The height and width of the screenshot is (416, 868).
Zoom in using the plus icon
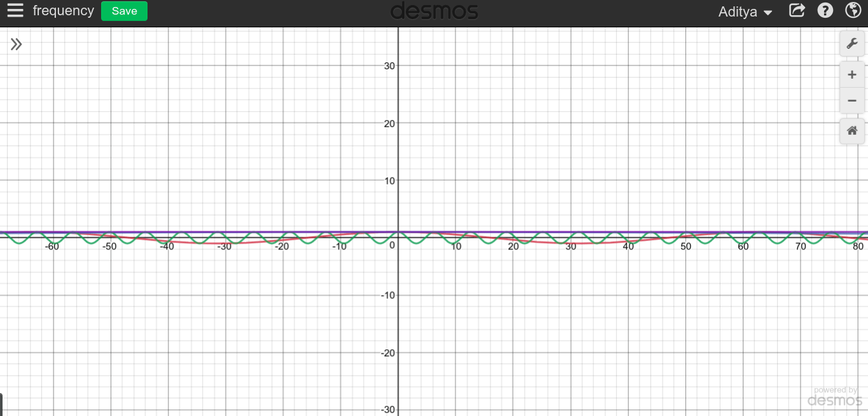[851, 74]
